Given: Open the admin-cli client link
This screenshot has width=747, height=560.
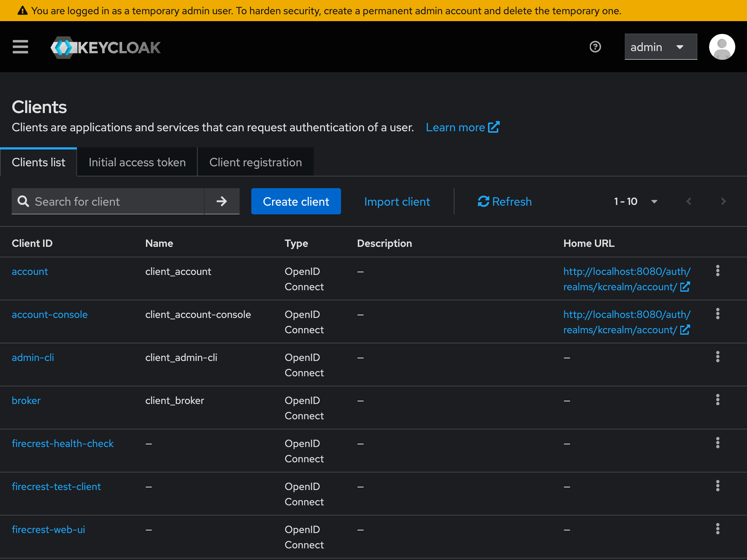Looking at the screenshot, I should 33,358.
